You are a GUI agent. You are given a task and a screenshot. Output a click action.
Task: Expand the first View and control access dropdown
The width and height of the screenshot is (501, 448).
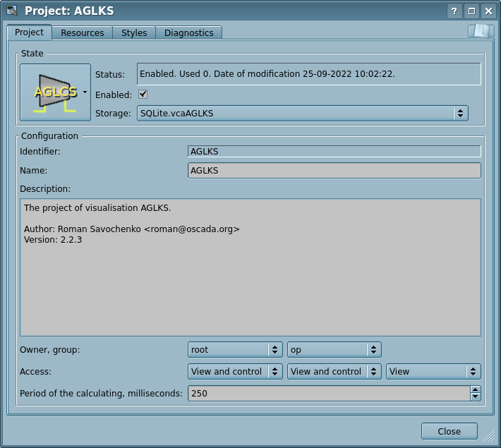236,372
